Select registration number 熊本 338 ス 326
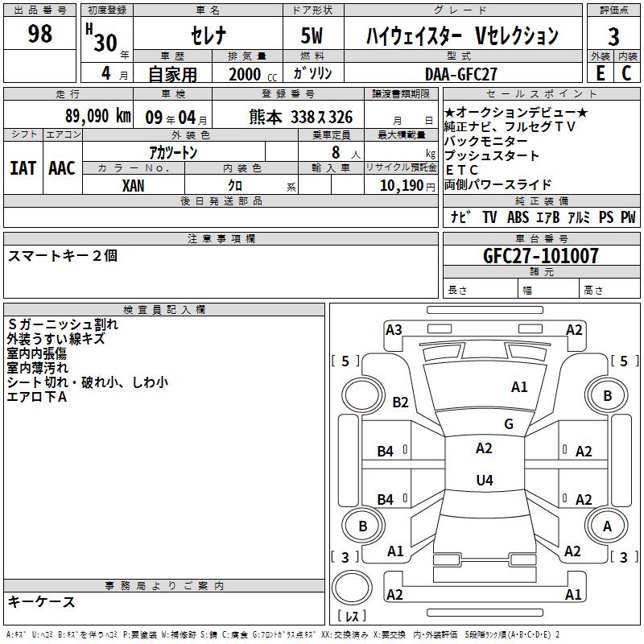644x644 pixels. [x=300, y=117]
